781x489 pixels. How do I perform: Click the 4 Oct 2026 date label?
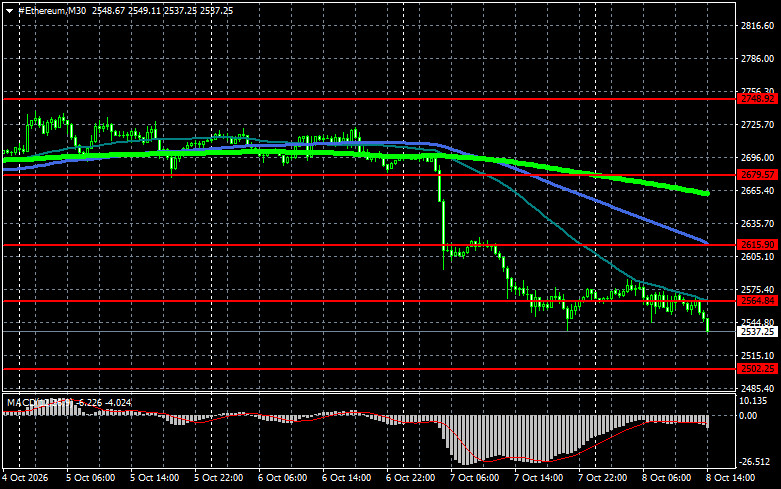pos(25,478)
